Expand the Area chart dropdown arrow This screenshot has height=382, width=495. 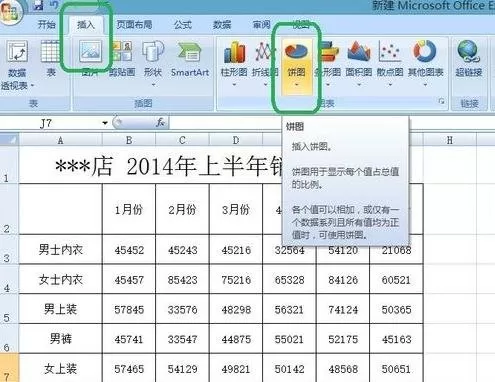click(359, 85)
